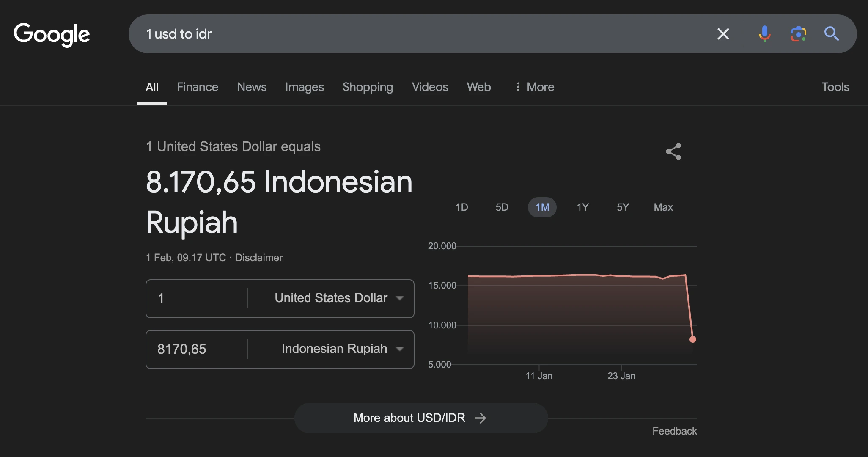Click the IDR amount input showing 8170,65
868x457 pixels.
coord(196,349)
